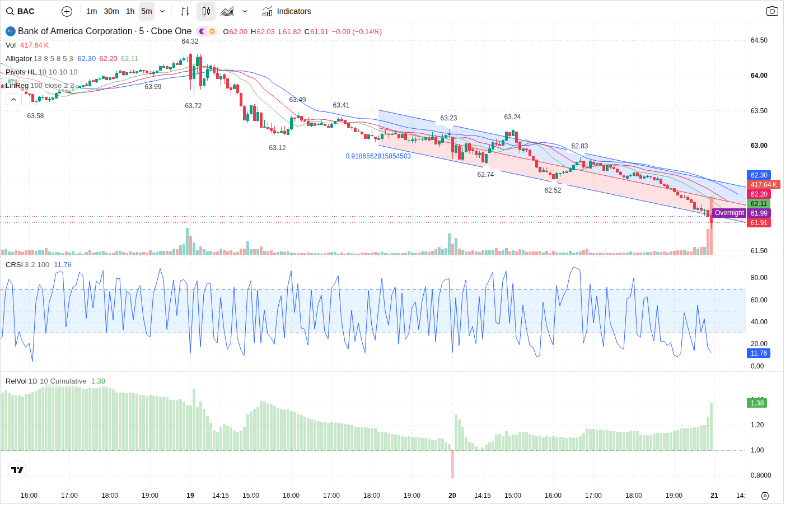This screenshot has width=795, height=532.
Task: Add a symbol to compare with the plus icon
Action: 67,11
